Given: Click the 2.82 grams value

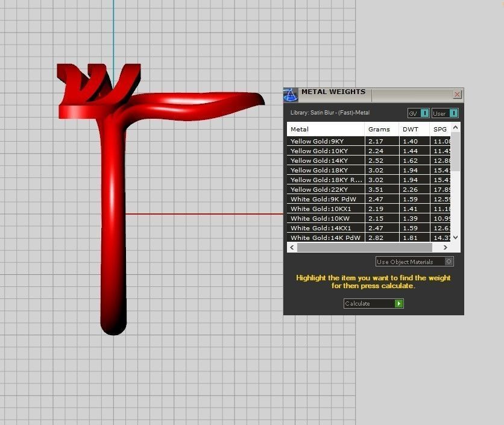Looking at the screenshot, I should [376, 238].
